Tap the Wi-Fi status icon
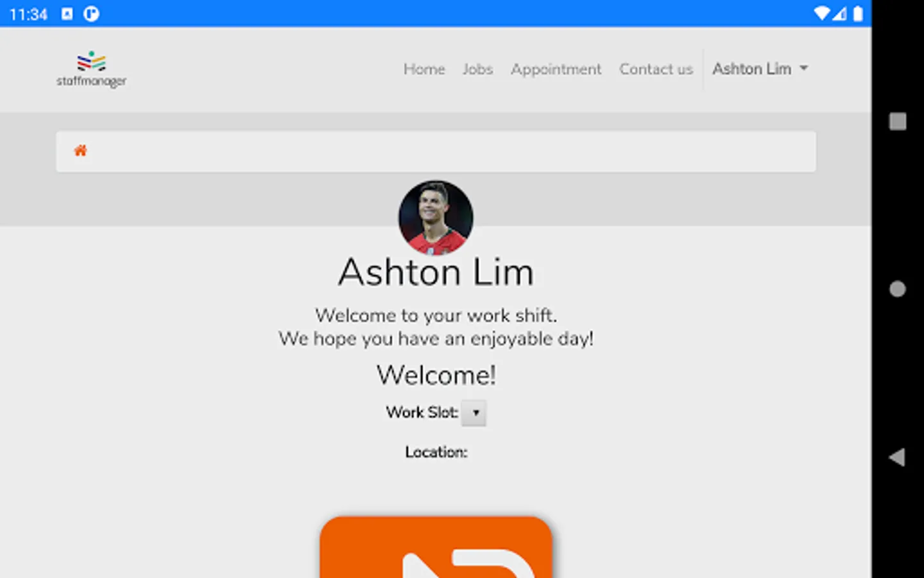Viewport: 924px width, 578px height. (x=821, y=13)
